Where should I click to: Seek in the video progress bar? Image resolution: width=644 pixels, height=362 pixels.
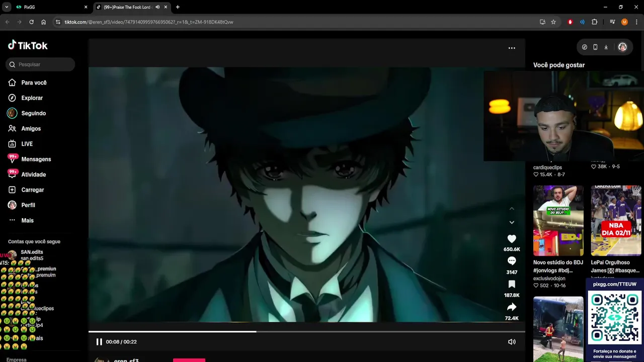pyautogui.click(x=306, y=331)
